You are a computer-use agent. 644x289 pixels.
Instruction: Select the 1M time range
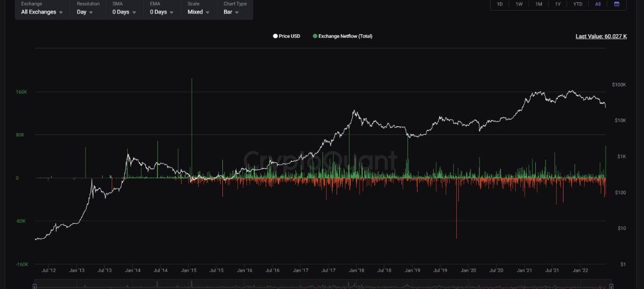pyautogui.click(x=538, y=4)
